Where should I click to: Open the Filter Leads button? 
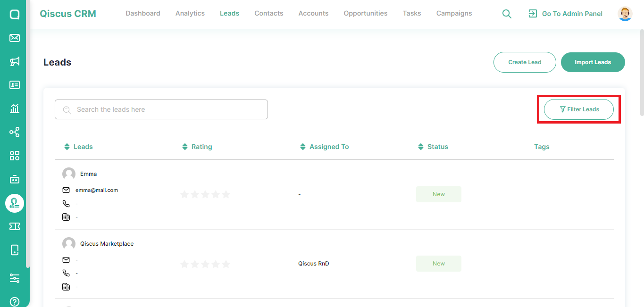(x=579, y=109)
